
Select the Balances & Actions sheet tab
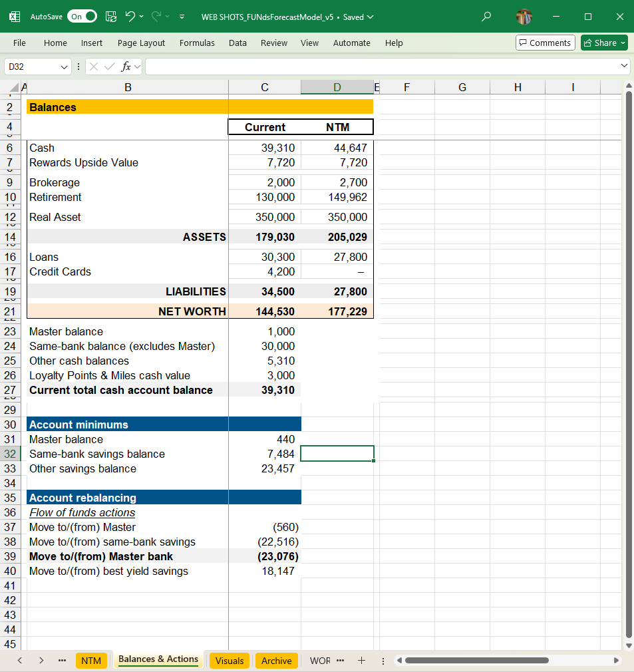coord(158,660)
